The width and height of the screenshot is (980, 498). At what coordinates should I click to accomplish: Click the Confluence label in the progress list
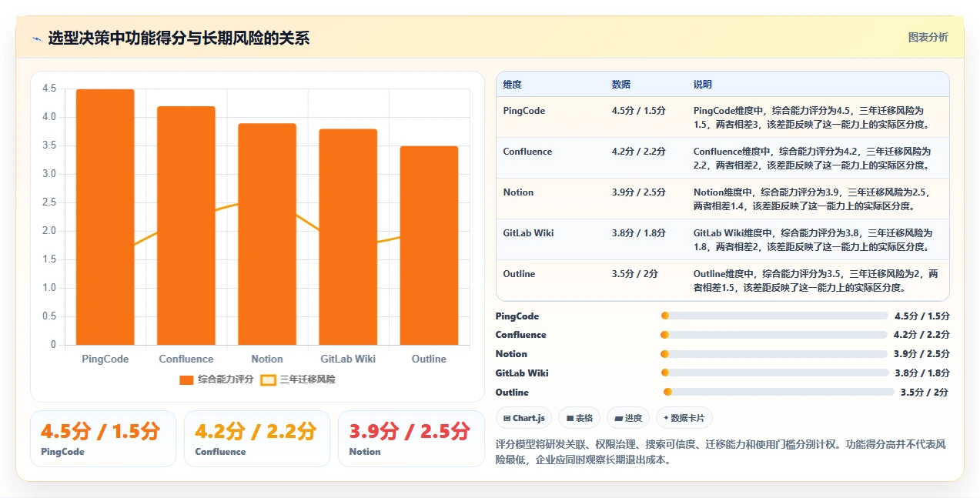(x=521, y=335)
